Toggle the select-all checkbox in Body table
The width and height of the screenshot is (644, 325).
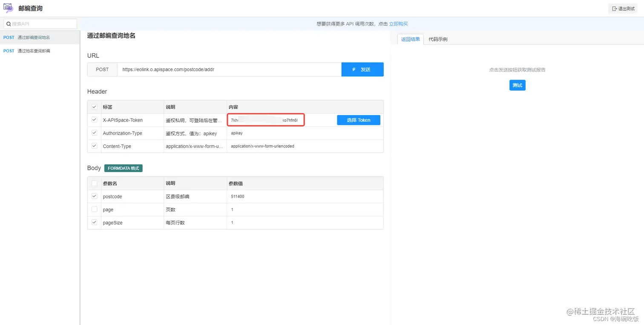click(94, 183)
